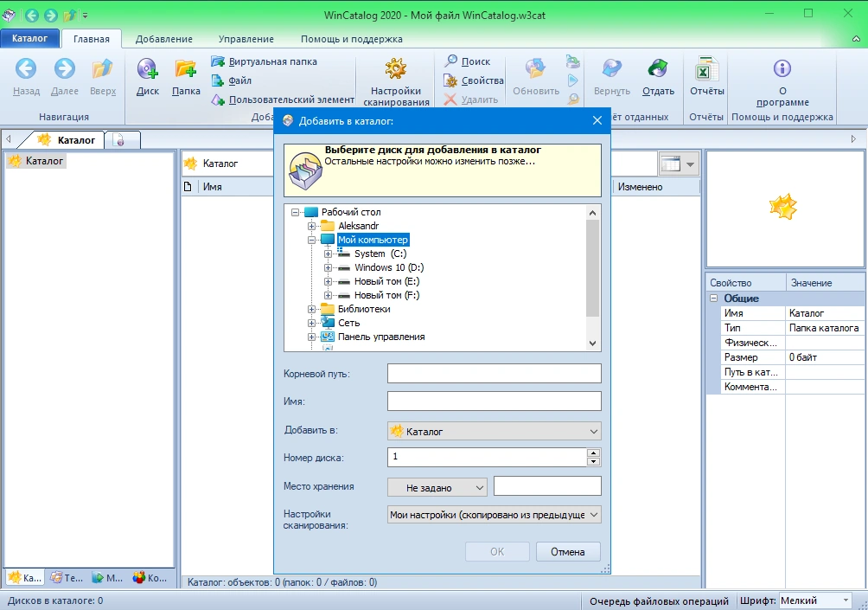868x610 pixels.
Task: Click the Имя input field
Action: (x=494, y=401)
